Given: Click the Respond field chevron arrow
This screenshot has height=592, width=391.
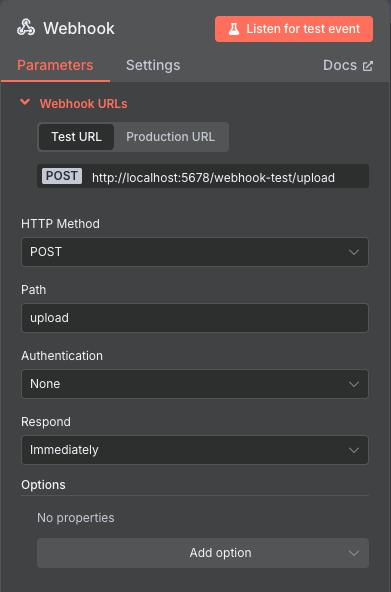Looking at the screenshot, I should click(x=354, y=450).
